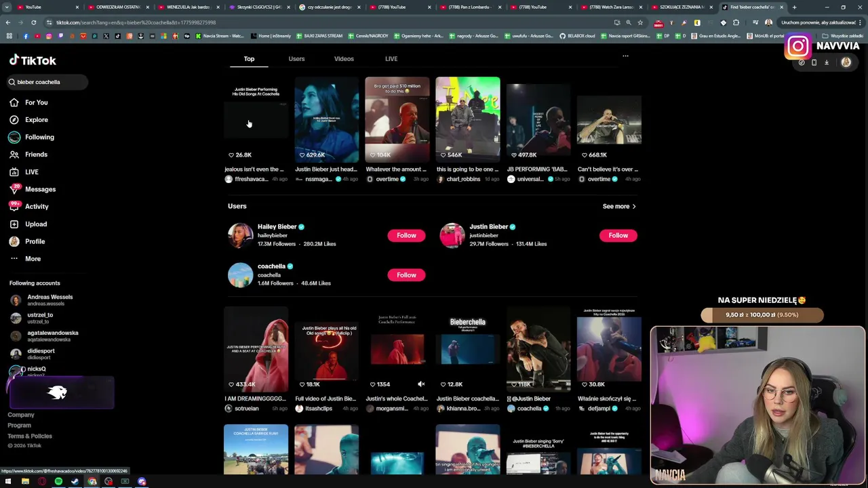Open sotruelan author link
This screenshot has height=488, width=868.
pos(247,409)
